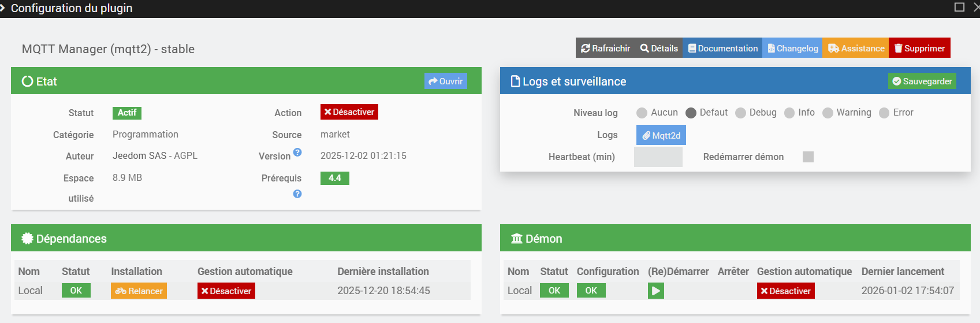Click the Heartbeat (min) input field
The height and width of the screenshot is (323, 980).
[x=658, y=157]
